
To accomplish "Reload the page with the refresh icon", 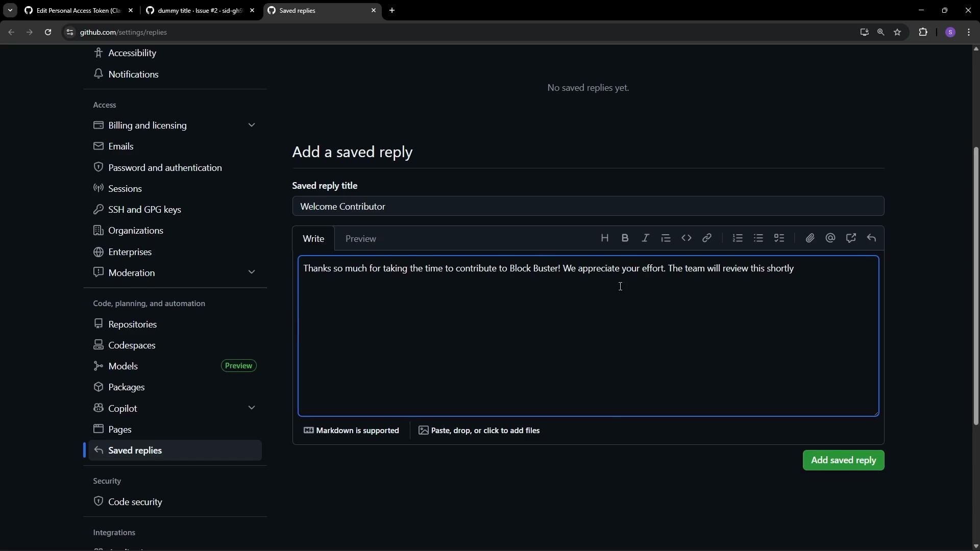I will coord(48,32).
